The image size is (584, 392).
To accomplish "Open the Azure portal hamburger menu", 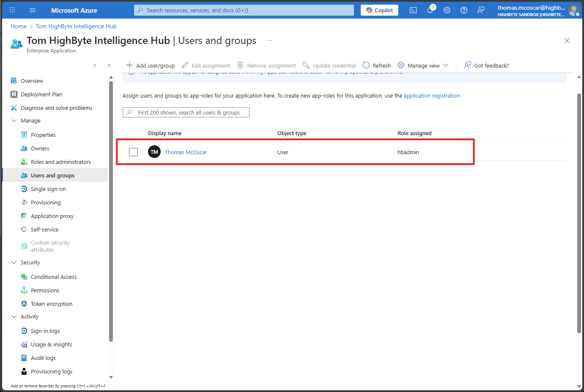I will point(33,10).
